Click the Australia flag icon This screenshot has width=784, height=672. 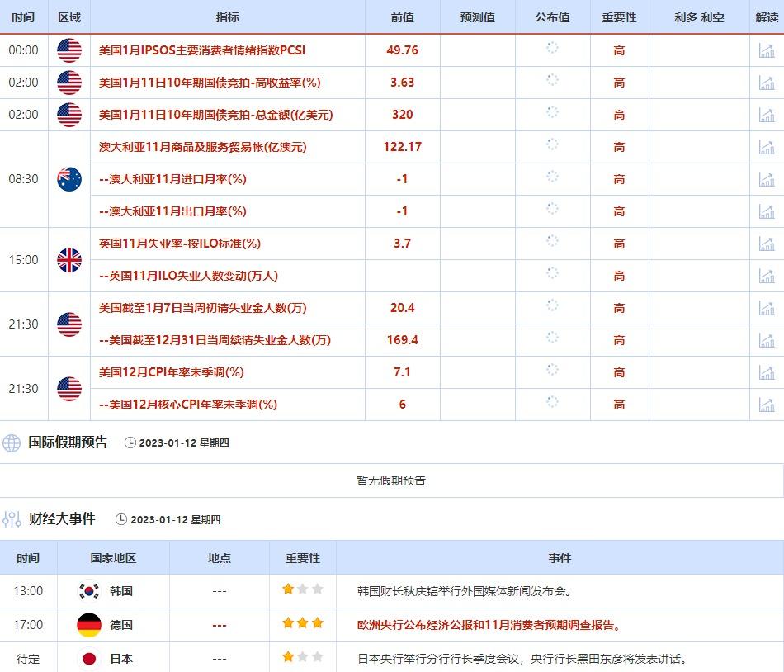point(69,179)
